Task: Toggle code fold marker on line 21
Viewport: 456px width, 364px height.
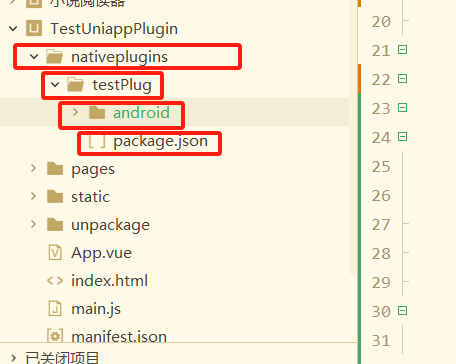Action: coord(403,50)
